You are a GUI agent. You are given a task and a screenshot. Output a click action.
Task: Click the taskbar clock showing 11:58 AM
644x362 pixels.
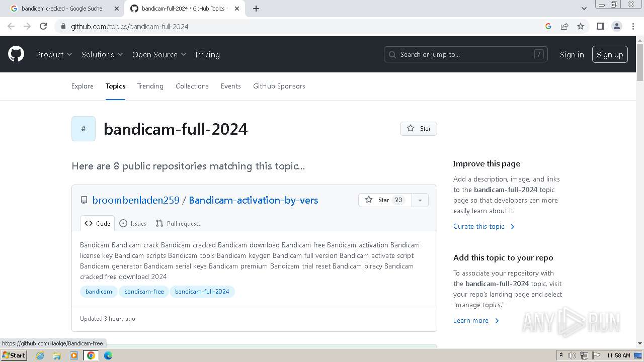[618, 355]
